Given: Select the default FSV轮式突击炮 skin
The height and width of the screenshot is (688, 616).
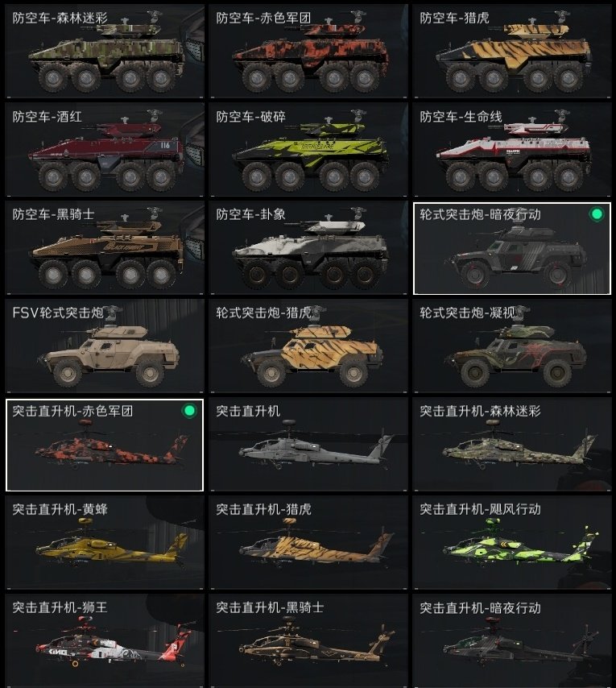Looking at the screenshot, I should [x=105, y=346].
